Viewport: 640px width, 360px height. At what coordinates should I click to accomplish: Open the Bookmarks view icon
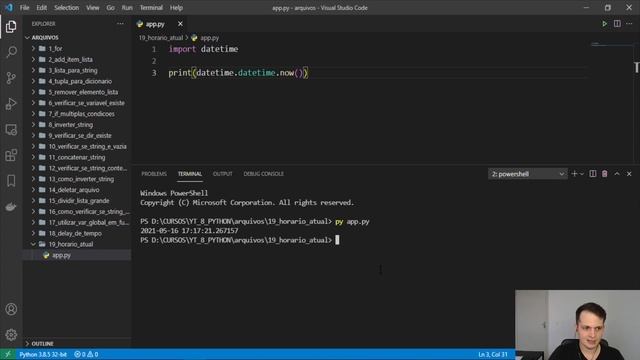pyautogui.click(x=11, y=181)
